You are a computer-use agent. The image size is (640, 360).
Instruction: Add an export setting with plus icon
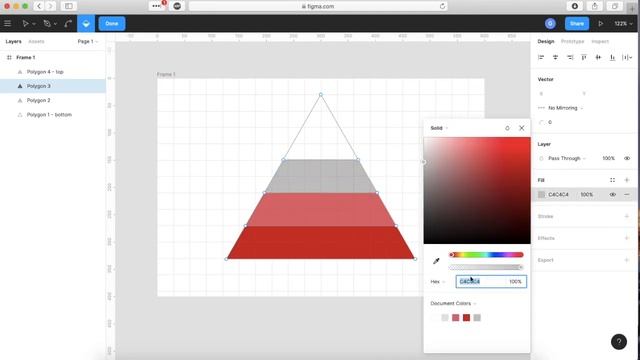click(627, 260)
